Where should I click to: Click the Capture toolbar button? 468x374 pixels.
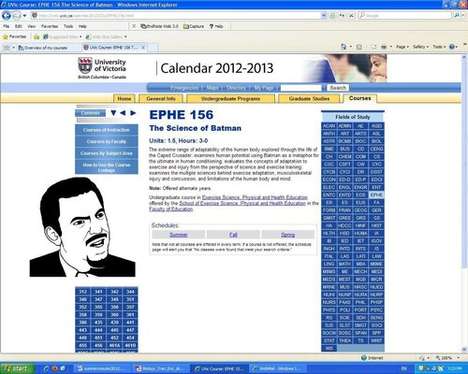pyautogui.click(x=194, y=26)
